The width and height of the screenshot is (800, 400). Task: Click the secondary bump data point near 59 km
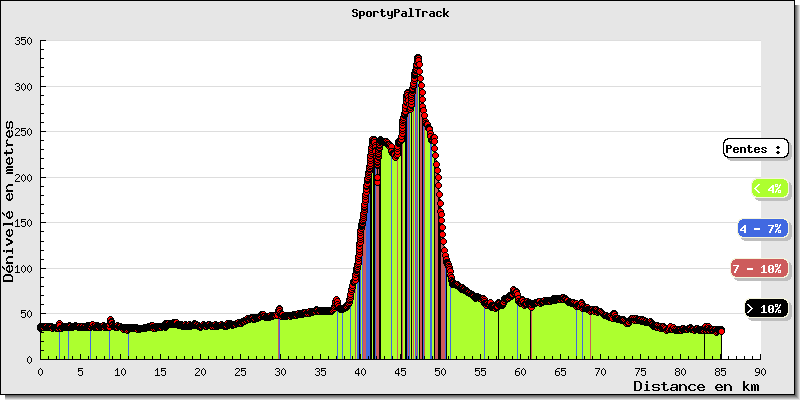514,290
